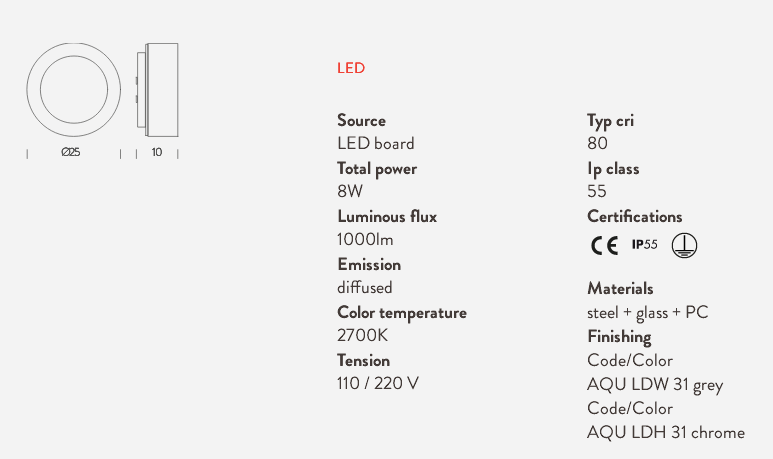
Task: Click the AQU LDW 31 grey code
Action: click(655, 385)
